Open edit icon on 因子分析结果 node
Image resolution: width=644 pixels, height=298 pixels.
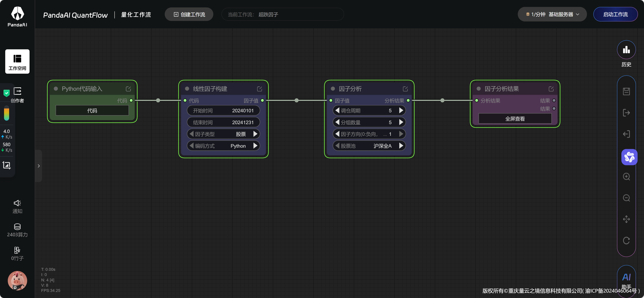[551, 89]
